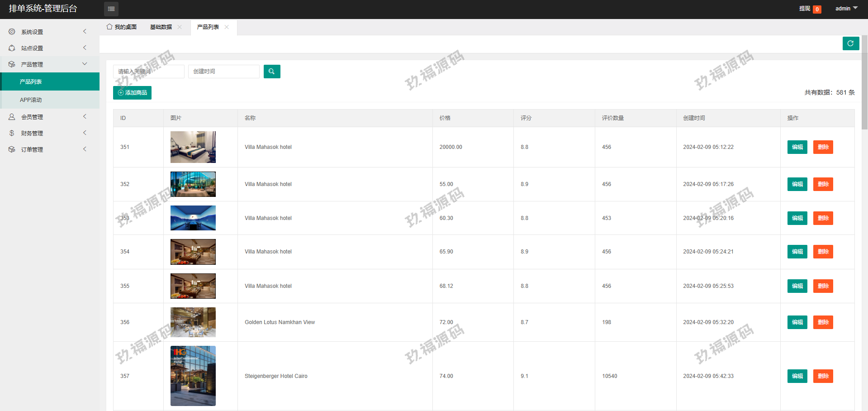Click the 系统设置 gear icon
868x411 pixels.
point(12,32)
